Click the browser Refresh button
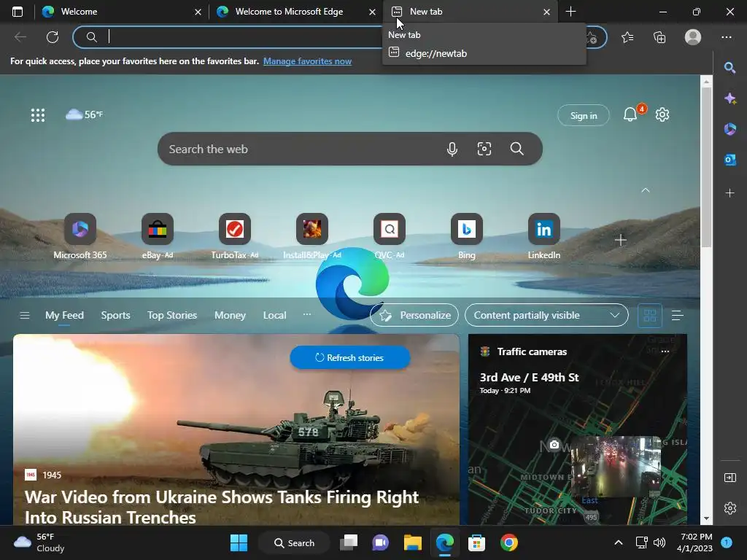 click(x=53, y=37)
